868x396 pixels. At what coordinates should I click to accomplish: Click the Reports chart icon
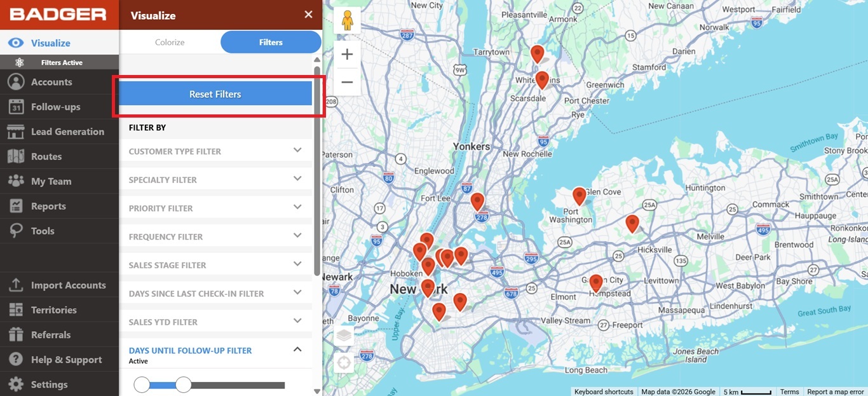[16, 206]
